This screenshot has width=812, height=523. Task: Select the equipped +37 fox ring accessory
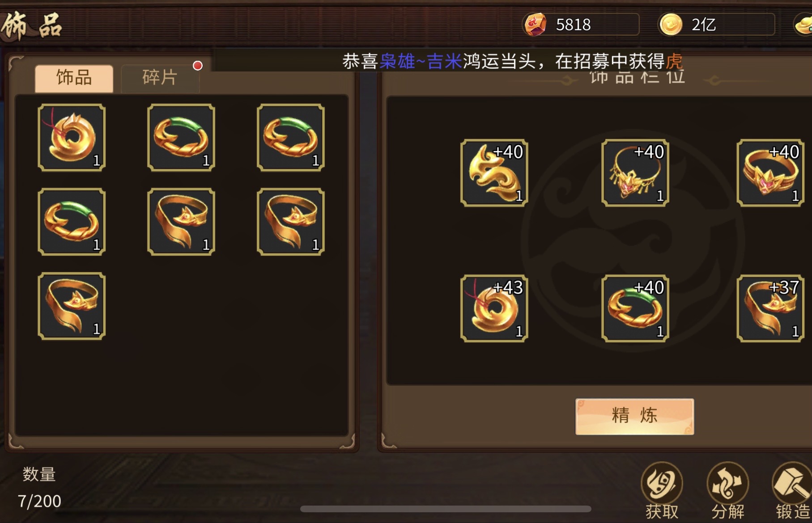(770, 308)
